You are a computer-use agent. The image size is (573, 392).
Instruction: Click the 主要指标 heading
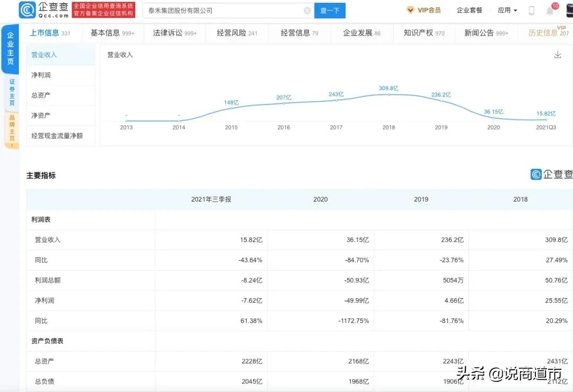41,176
